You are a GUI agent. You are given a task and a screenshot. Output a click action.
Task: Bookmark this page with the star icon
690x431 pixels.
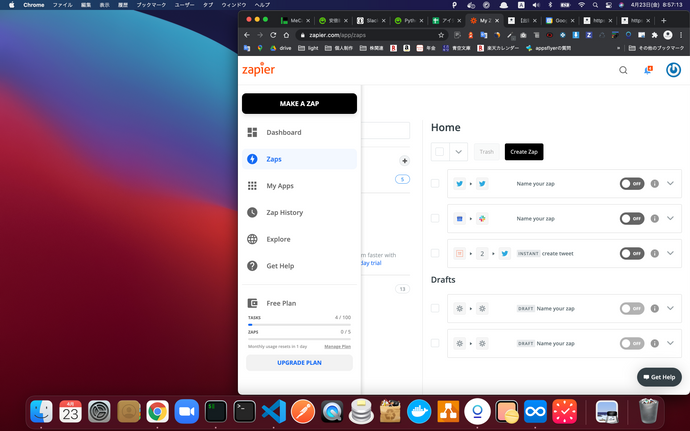(x=441, y=35)
